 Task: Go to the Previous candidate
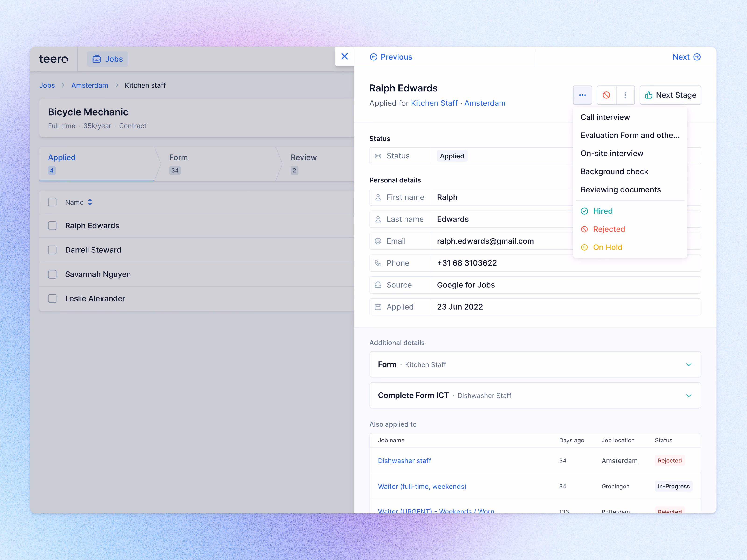(391, 57)
